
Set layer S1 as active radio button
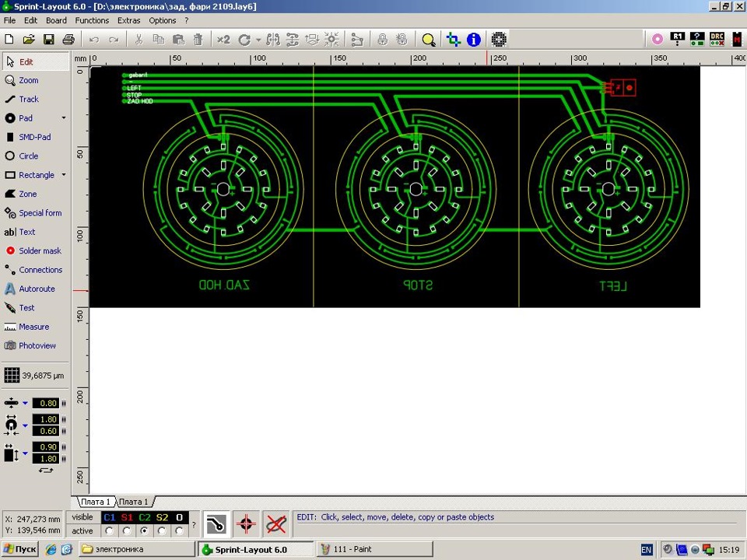(127, 530)
